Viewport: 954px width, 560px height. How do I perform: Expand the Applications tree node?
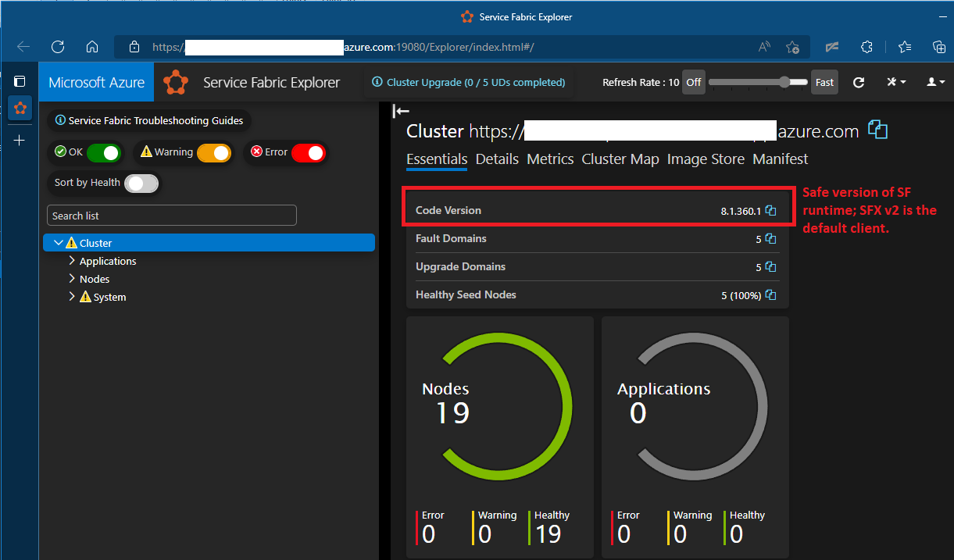(73, 261)
